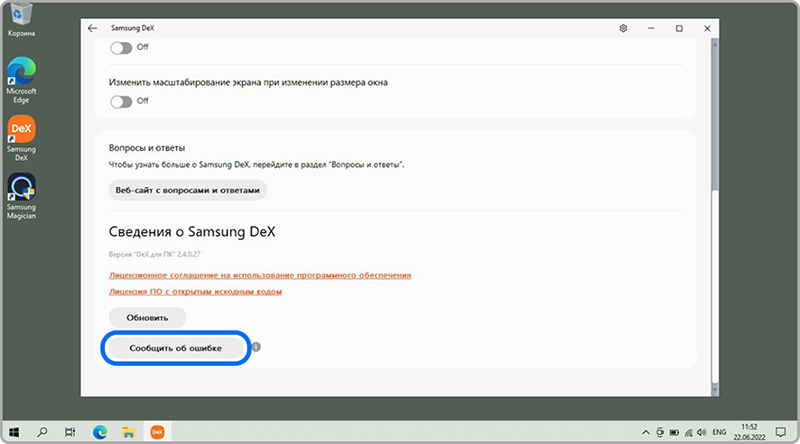Close the Samsung DeX window
The image size is (800, 444).
(707, 29)
